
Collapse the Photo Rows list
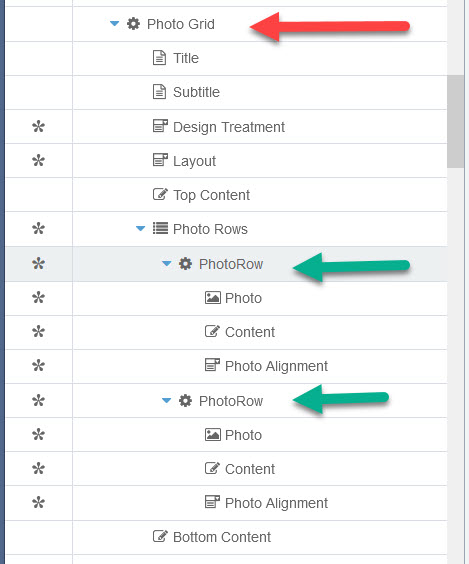(141, 228)
